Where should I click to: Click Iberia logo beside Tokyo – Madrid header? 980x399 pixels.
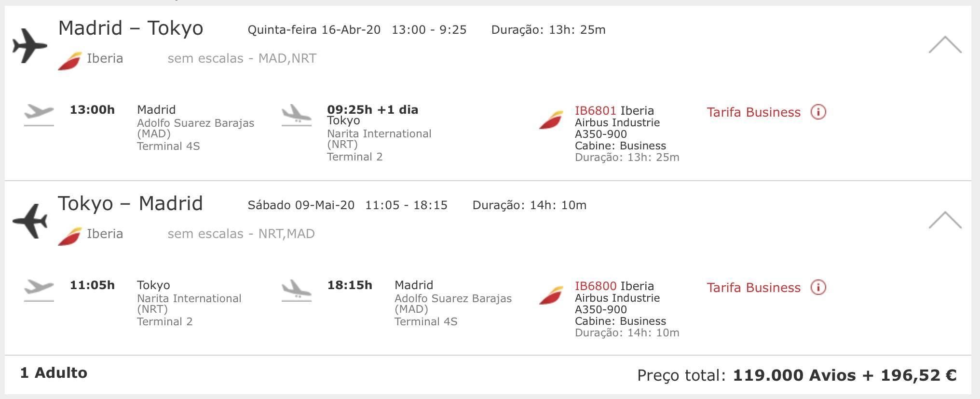point(70,237)
